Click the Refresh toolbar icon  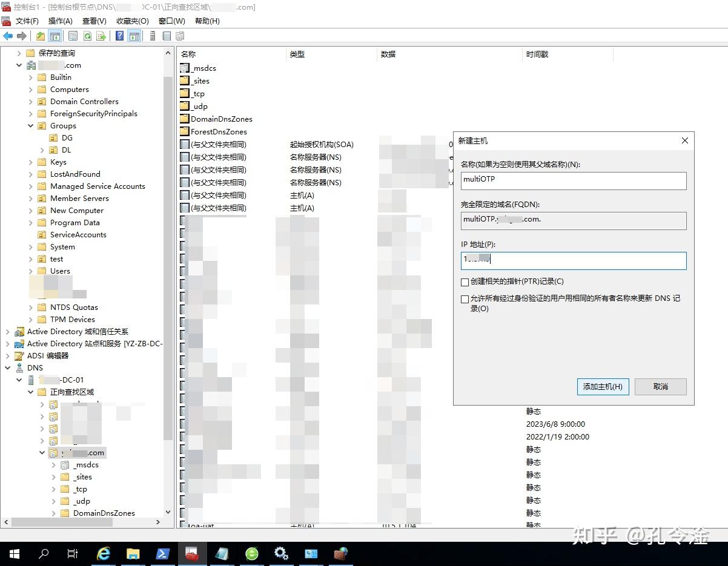pyautogui.click(x=87, y=36)
